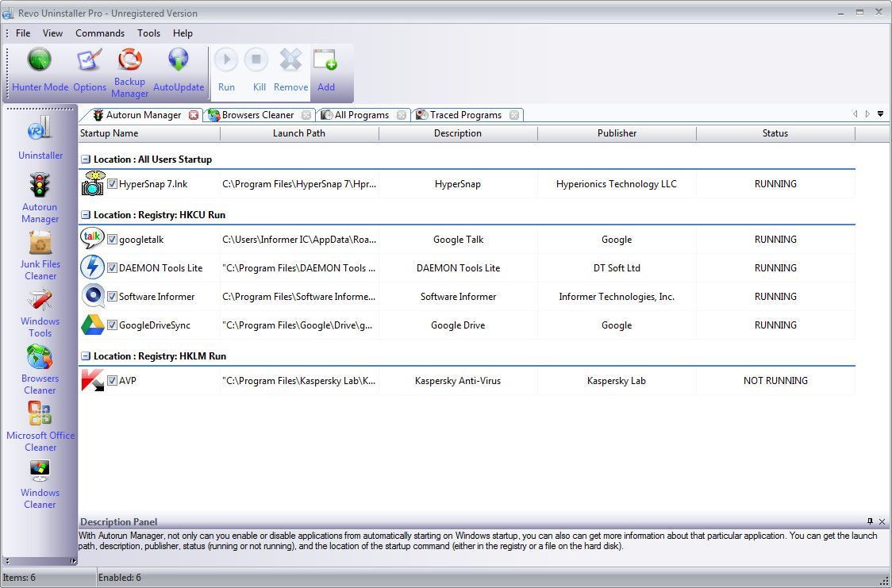Collapse the Registry HKLM Run section
Screen dimensions: 892x588
[84, 355]
